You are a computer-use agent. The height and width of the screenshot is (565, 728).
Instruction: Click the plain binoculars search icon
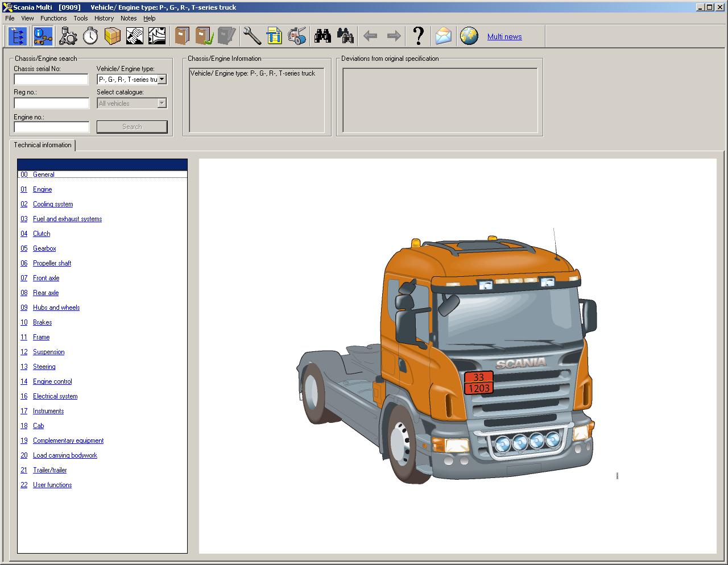(323, 36)
